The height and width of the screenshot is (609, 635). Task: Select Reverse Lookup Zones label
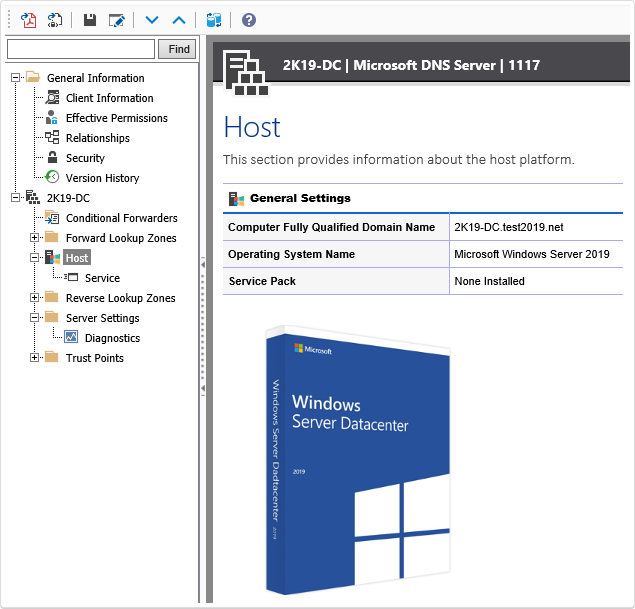[121, 298]
